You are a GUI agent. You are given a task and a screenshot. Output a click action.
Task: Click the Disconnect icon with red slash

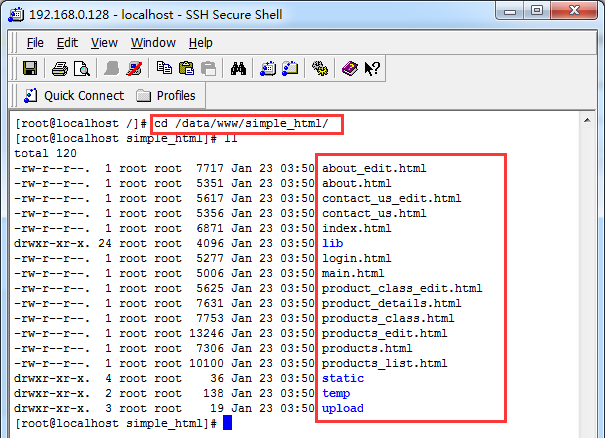[134, 69]
